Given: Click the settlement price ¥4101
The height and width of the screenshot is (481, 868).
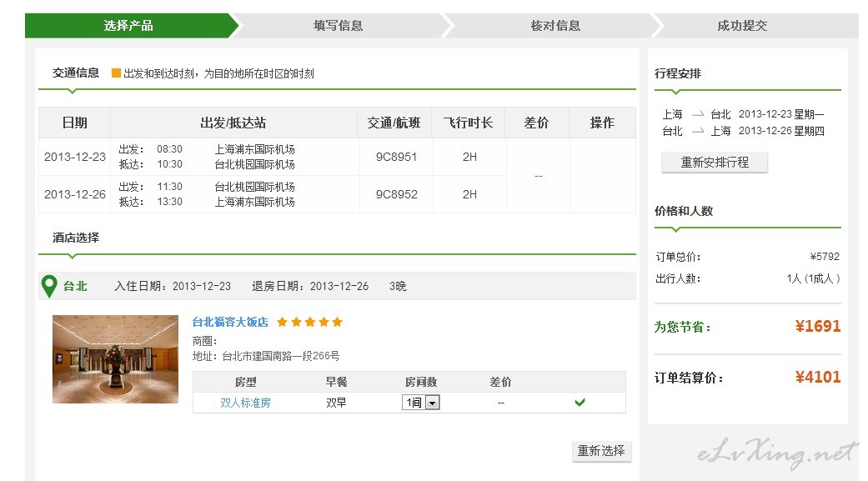Looking at the screenshot, I should click(x=818, y=377).
